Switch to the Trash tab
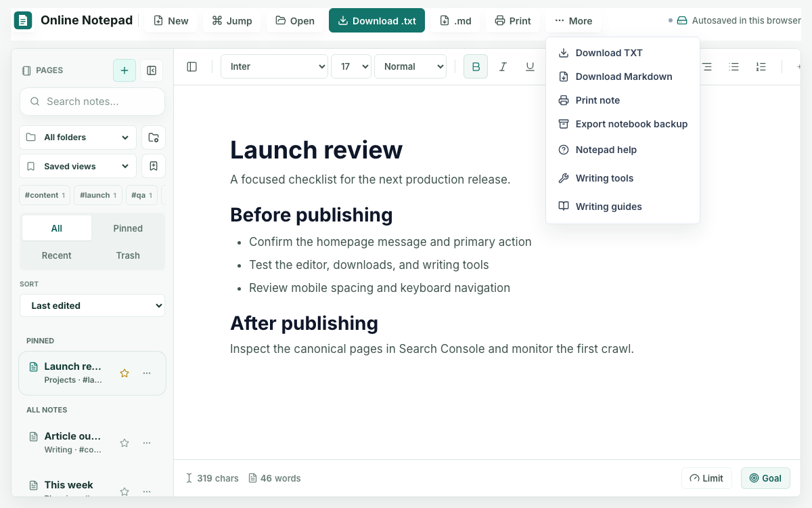Screen dimensions: 812x508 click(128, 255)
